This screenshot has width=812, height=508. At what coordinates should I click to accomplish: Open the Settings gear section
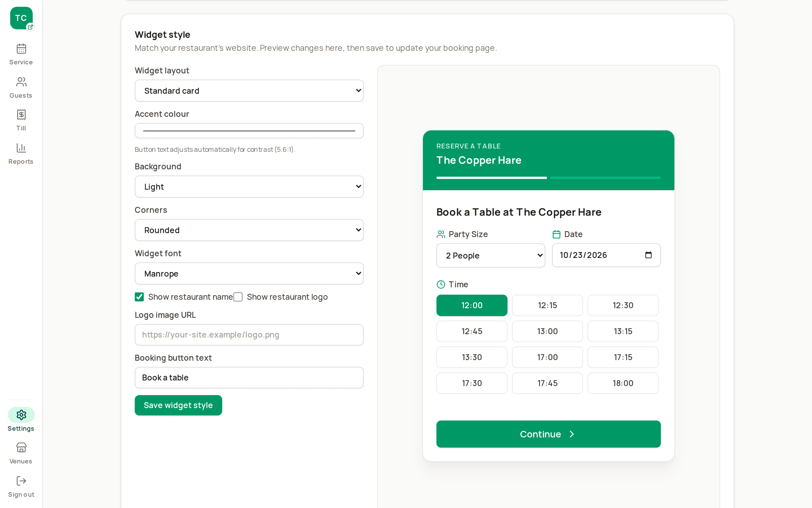click(21, 420)
